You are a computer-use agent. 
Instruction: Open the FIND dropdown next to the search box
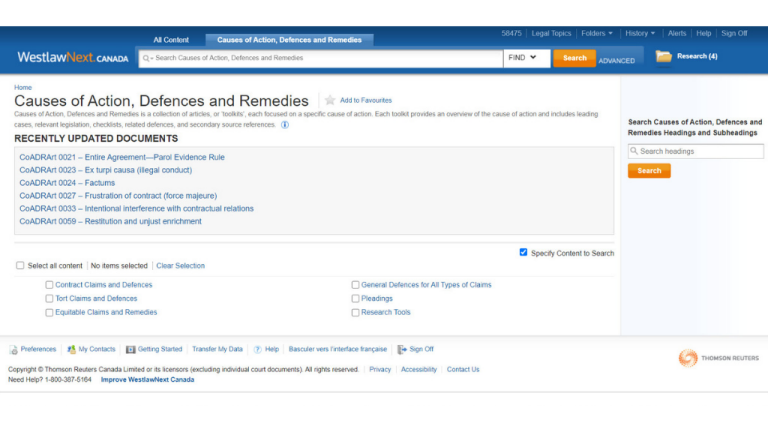coord(527,58)
